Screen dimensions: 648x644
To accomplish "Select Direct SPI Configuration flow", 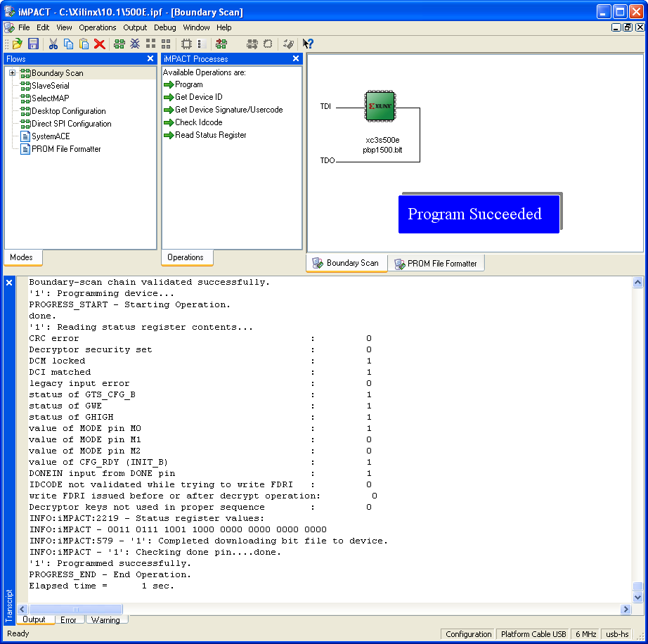I will click(x=72, y=124).
